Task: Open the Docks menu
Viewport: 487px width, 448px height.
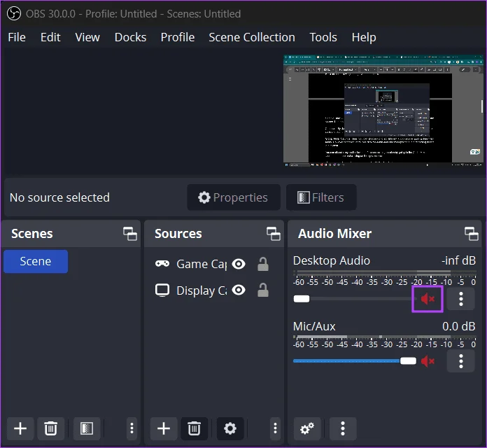Action: (130, 37)
